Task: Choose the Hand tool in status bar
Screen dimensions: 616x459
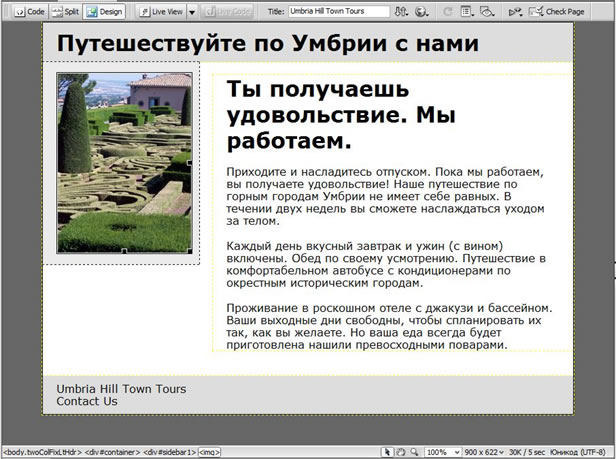Action: 400,452
